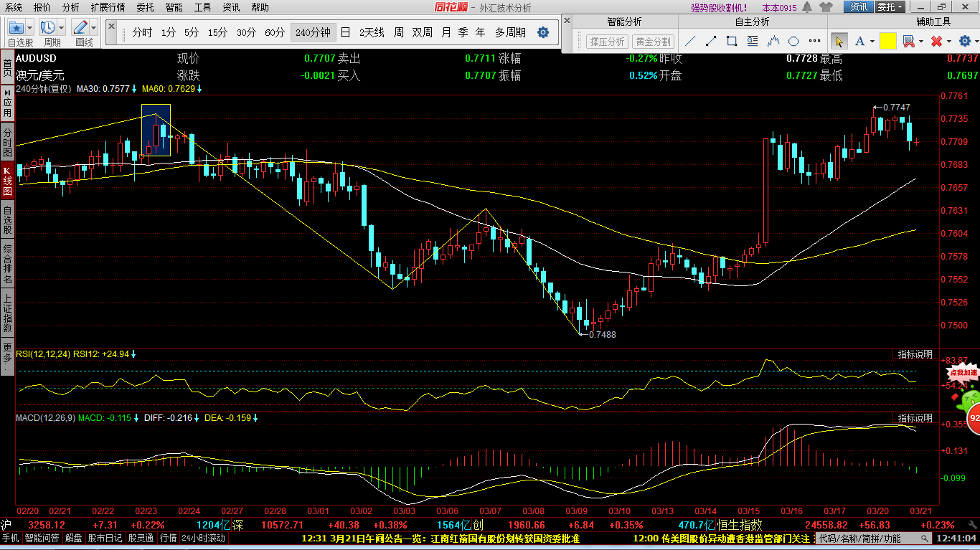Show more drawing tools ellipsis
This screenshot has width=980, height=550.
pyautogui.click(x=814, y=42)
